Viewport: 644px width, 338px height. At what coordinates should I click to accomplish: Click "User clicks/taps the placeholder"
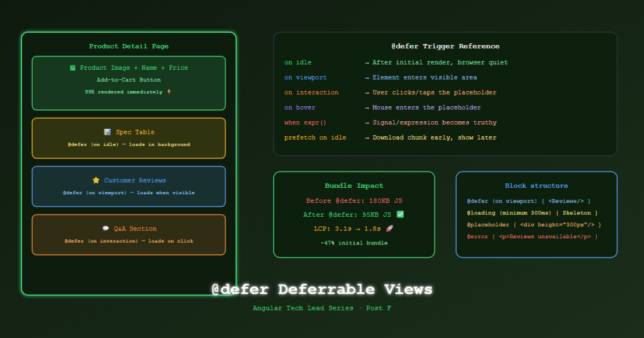(434, 93)
